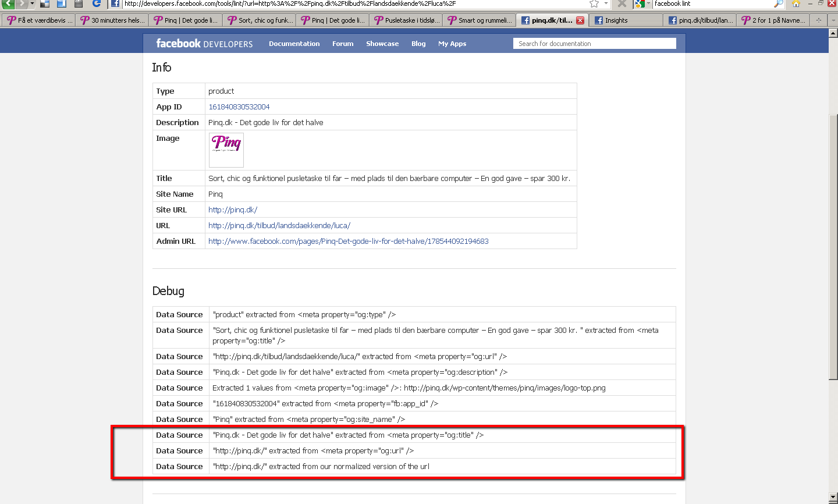Screen dimensions: 838x504
Task: Switch to the 'Smart og rummeli...' tab
Action: 479,20
